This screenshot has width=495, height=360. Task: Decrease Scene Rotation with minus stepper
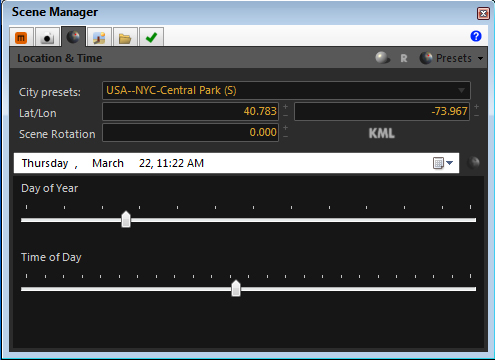pyautogui.click(x=286, y=137)
